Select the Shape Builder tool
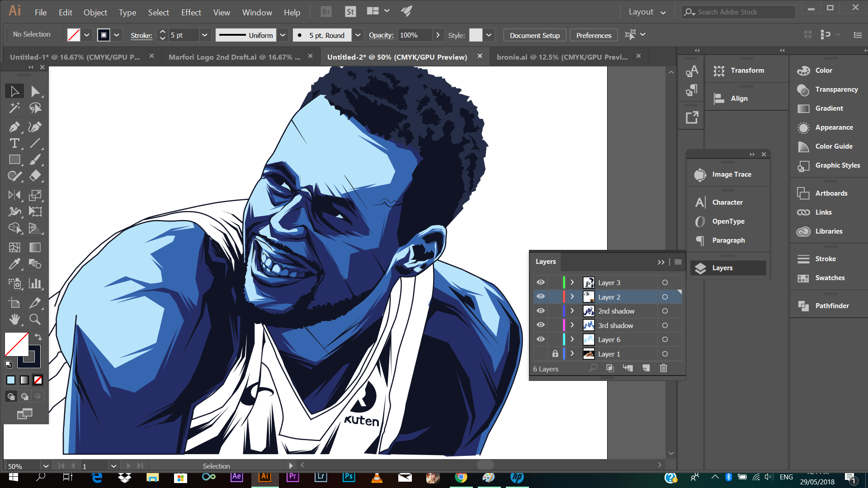868x488 pixels. point(14,228)
